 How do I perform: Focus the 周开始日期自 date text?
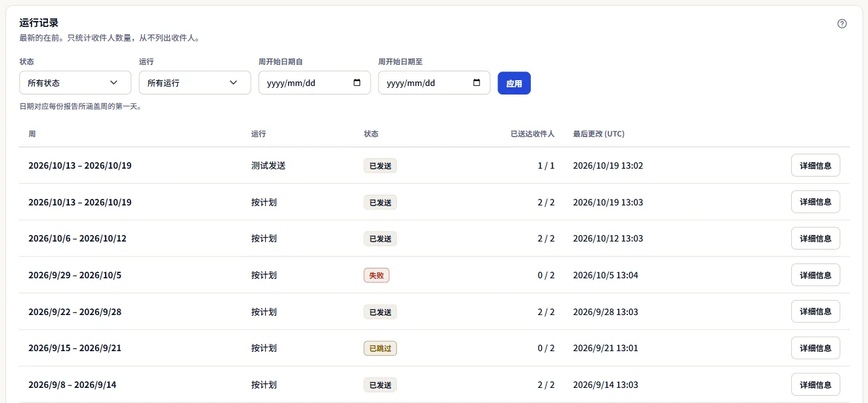(x=291, y=83)
